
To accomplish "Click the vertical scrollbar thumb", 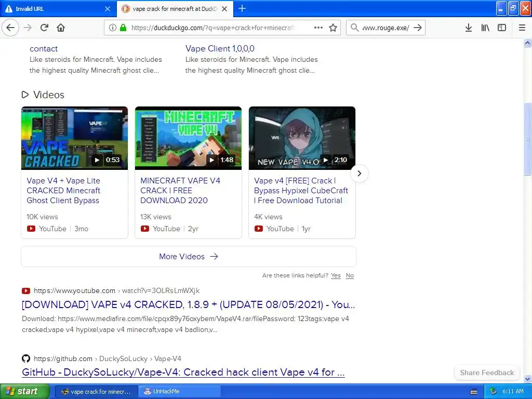I will pos(528,139).
